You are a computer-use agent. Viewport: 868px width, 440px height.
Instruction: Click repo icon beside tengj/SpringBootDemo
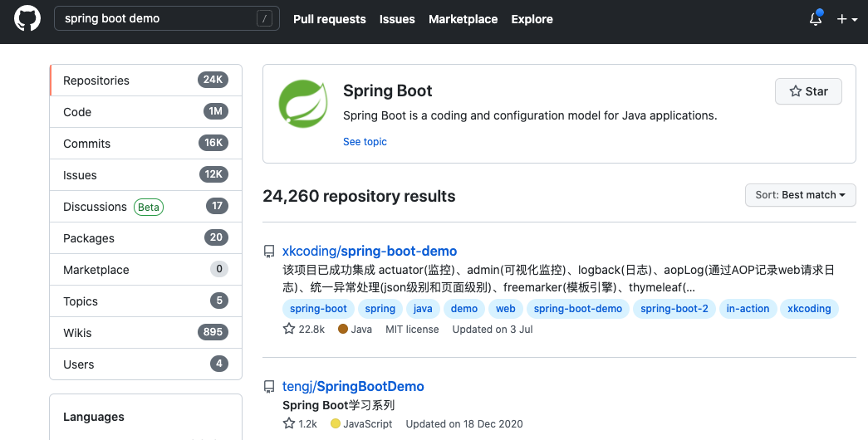click(269, 387)
